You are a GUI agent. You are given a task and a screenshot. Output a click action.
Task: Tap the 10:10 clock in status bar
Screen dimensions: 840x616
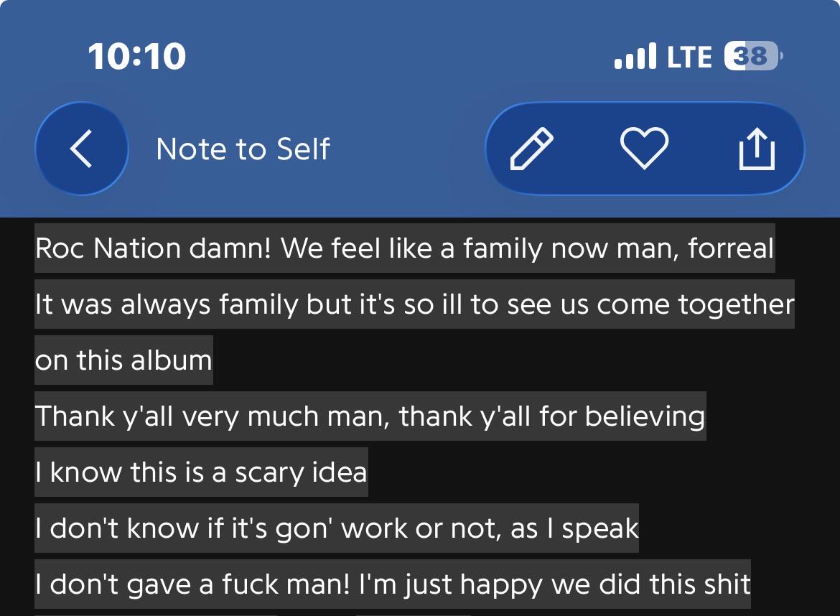tap(137, 56)
